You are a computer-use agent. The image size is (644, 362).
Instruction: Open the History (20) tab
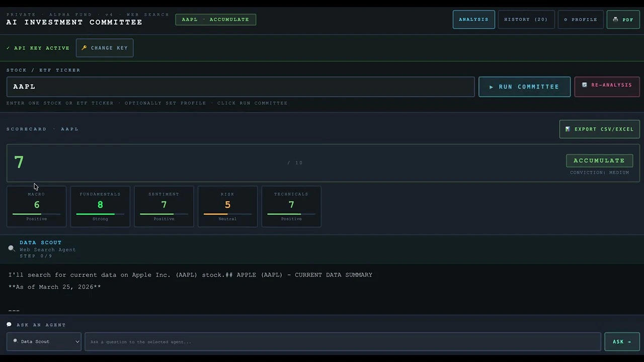(526, 20)
